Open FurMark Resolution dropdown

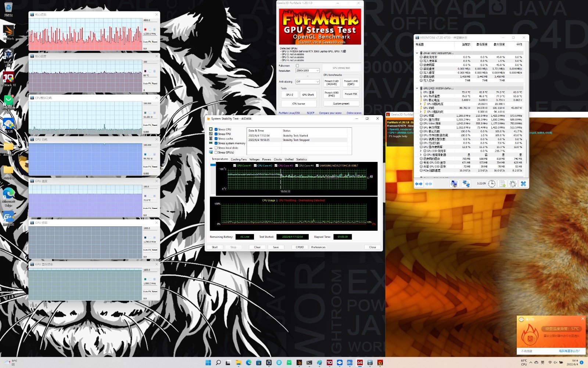[308, 71]
